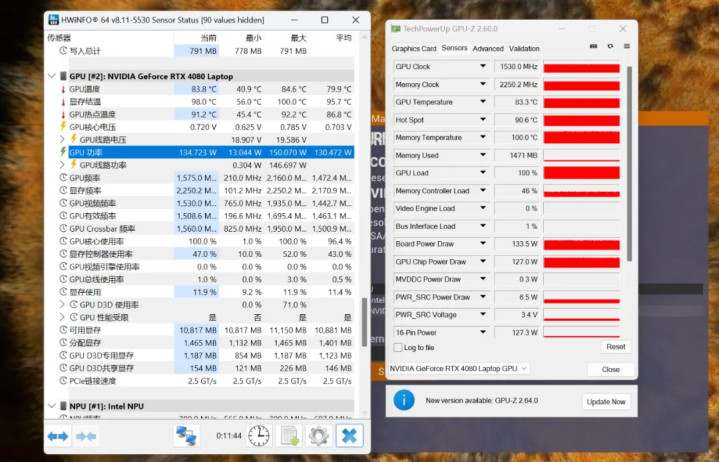
Task: Expand the GPU D3D 使用率 row
Action: pyautogui.click(x=62, y=304)
